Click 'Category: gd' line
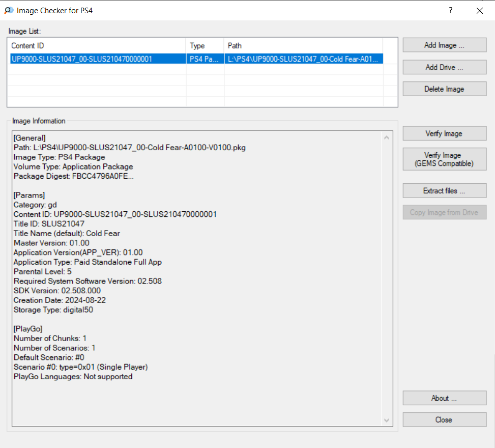The width and height of the screenshot is (495, 448). click(x=35, y=205)
